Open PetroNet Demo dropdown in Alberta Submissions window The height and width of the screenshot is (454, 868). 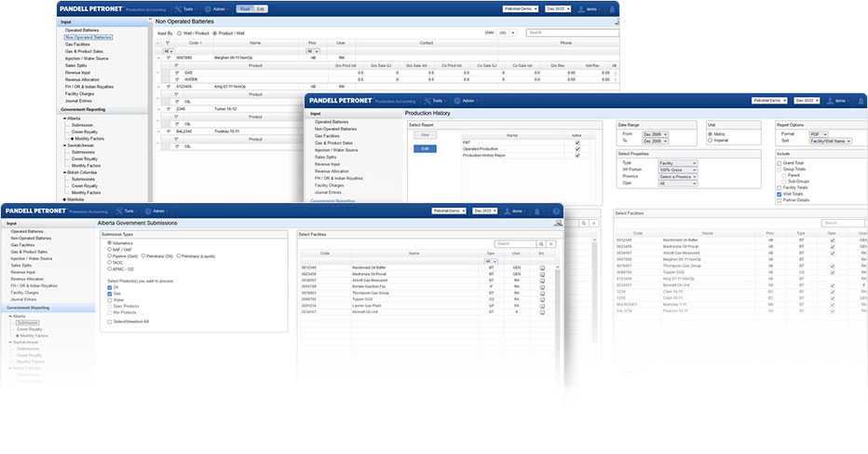pyautogui.click(x=449, y=212)
